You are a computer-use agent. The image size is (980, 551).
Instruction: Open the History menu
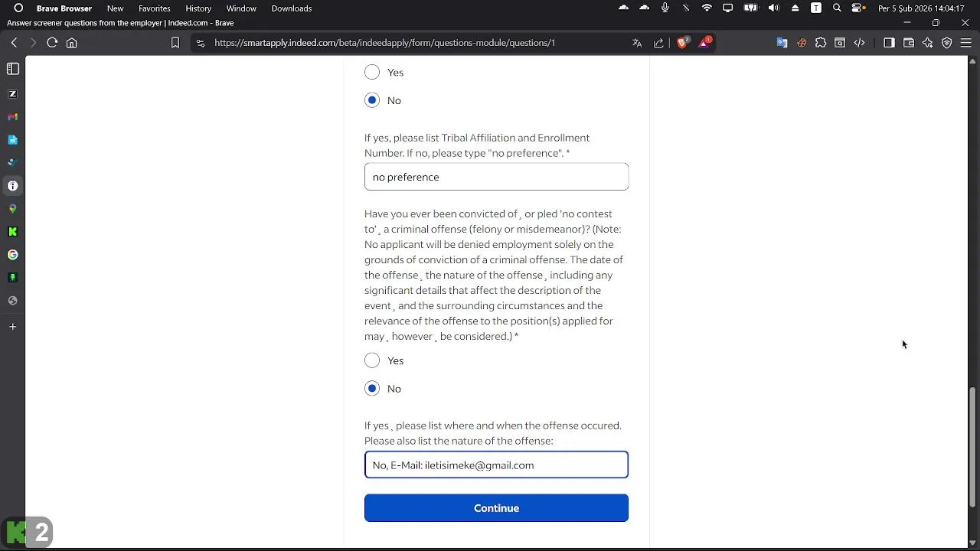[x=198, y=8]
